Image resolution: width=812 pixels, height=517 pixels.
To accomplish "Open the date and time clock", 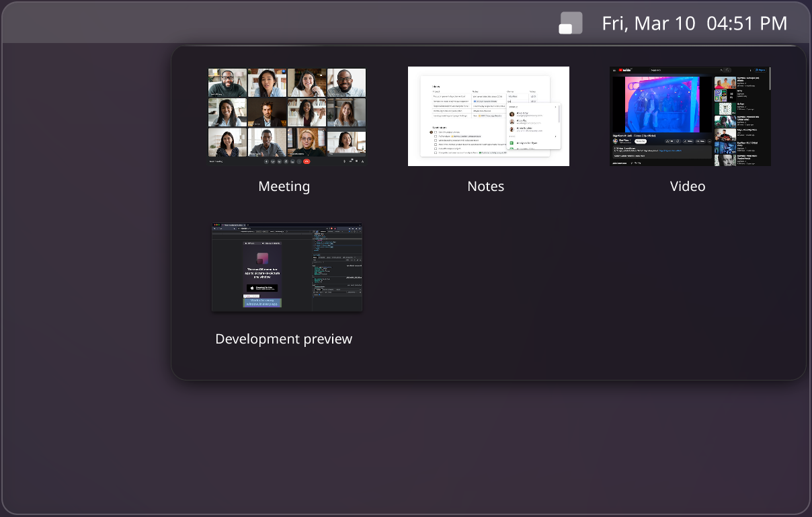I will tap(694, 24).
